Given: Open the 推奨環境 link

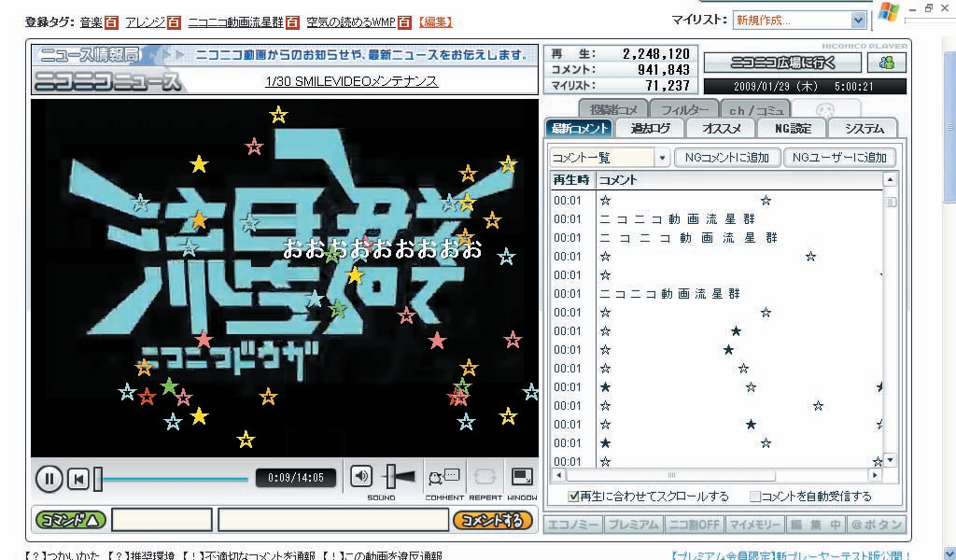Looking at the screenshot, I should (152, 555).
